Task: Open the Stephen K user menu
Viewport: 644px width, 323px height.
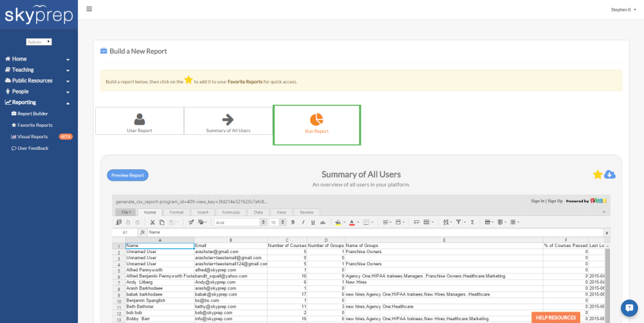Action: (x=623, y=9)
